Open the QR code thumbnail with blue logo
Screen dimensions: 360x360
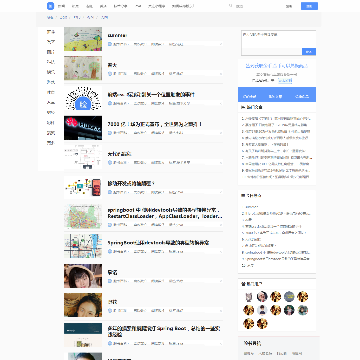(x=83, y=98)
